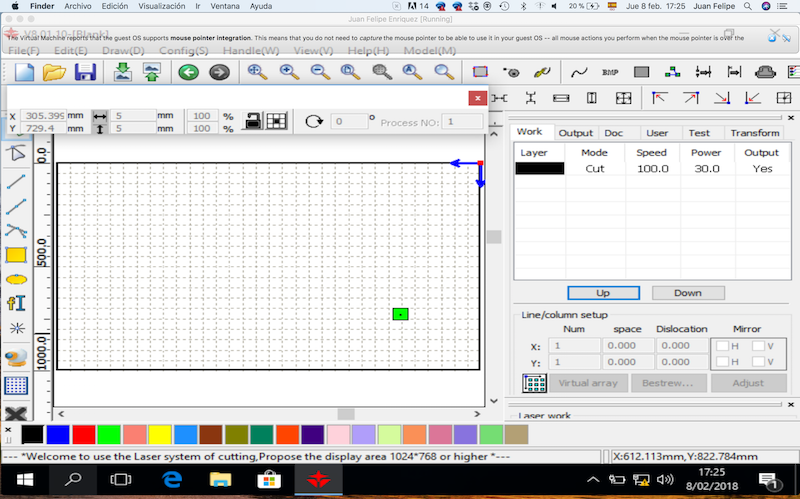Select the camera capture tool

16,358
